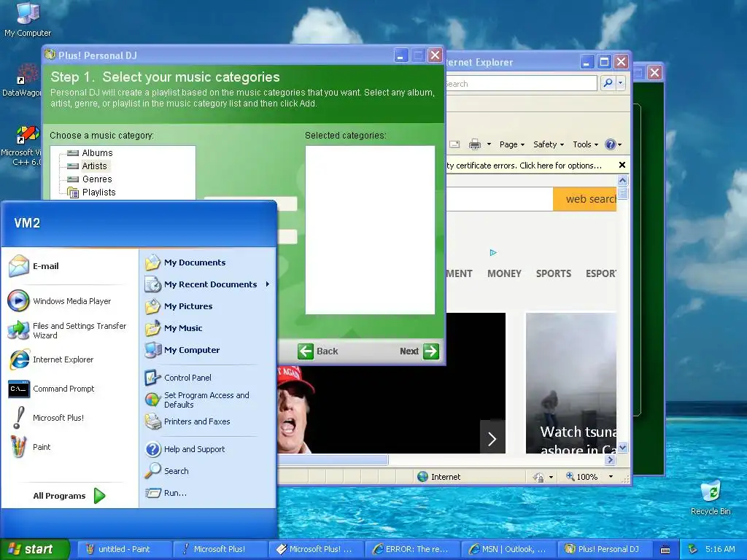Viewport: 747px width, 560px height.
Task: Open Set Program Access and Defaults
Action: 197,400
